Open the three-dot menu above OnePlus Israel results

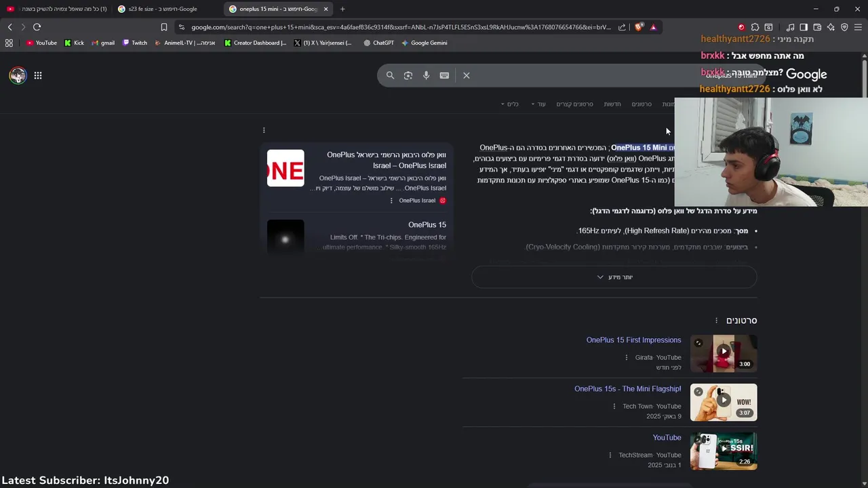coord(264,130)
